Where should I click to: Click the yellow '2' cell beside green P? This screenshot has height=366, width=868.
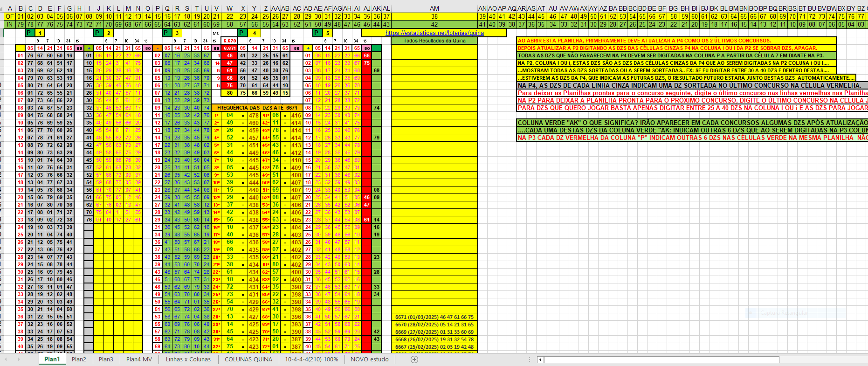tap(109, 33)
